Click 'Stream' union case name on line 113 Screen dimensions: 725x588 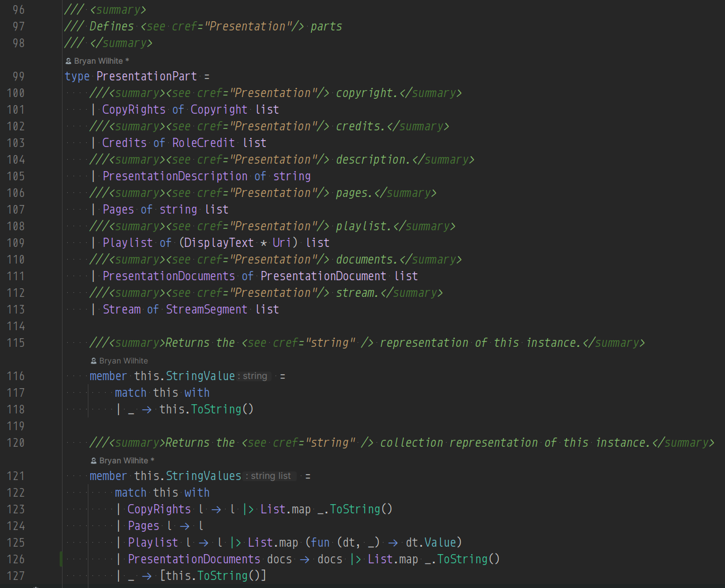click(122, 310)
